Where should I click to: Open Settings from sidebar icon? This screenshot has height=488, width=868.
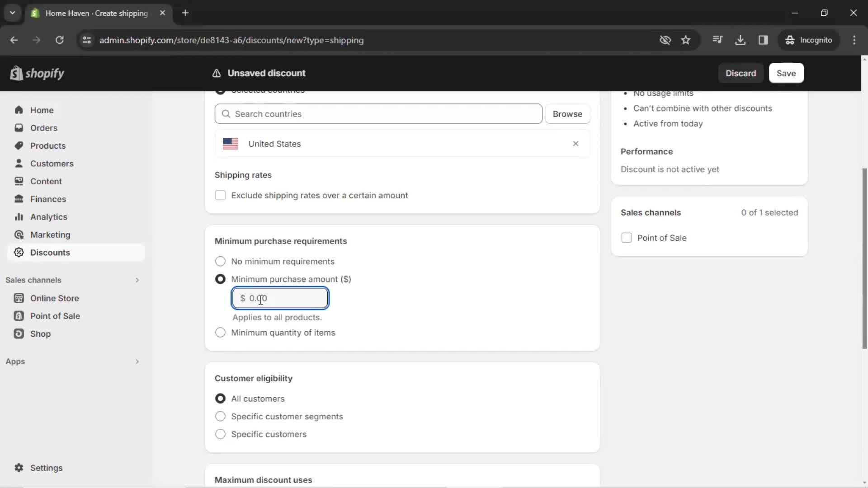(19, 468)
